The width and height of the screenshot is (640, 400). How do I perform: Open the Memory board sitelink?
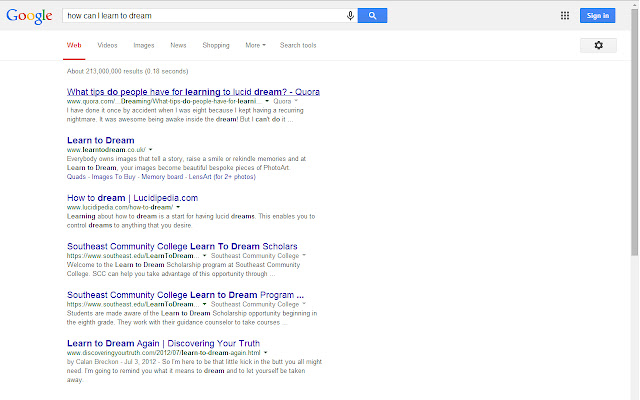coord(162,177)
